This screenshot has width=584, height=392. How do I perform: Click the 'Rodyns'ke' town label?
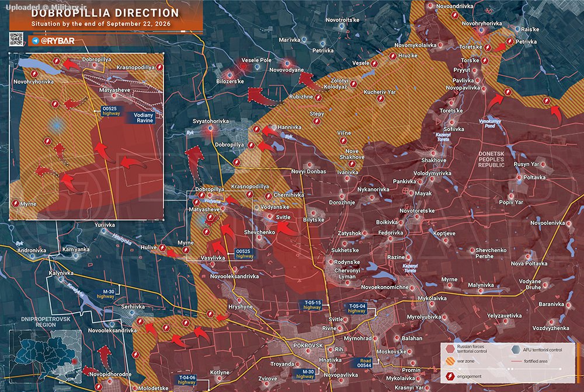pyautogui.click(x=347, y=262)
